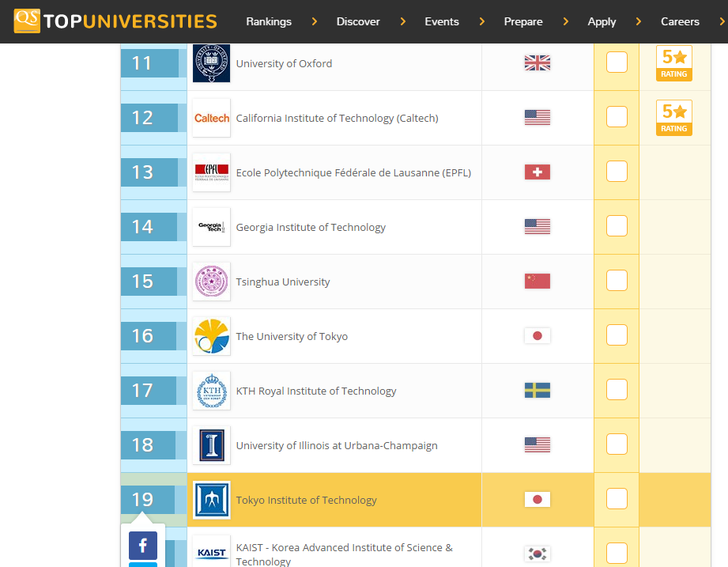Image resolution: width=728 pixels, height=567 pixels.
Task: Click the QS TopUniversities logo
Action: (115, 21)
